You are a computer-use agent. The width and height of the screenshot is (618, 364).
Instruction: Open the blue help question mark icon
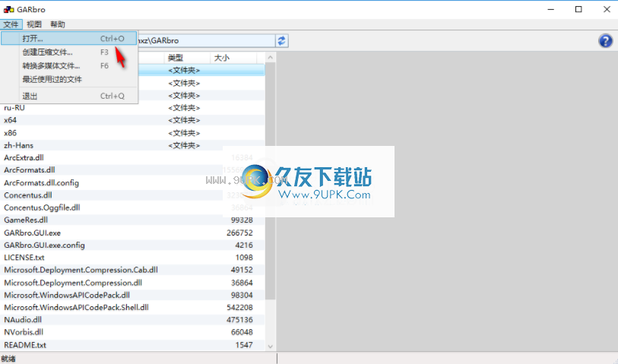[x=605, y=40]
